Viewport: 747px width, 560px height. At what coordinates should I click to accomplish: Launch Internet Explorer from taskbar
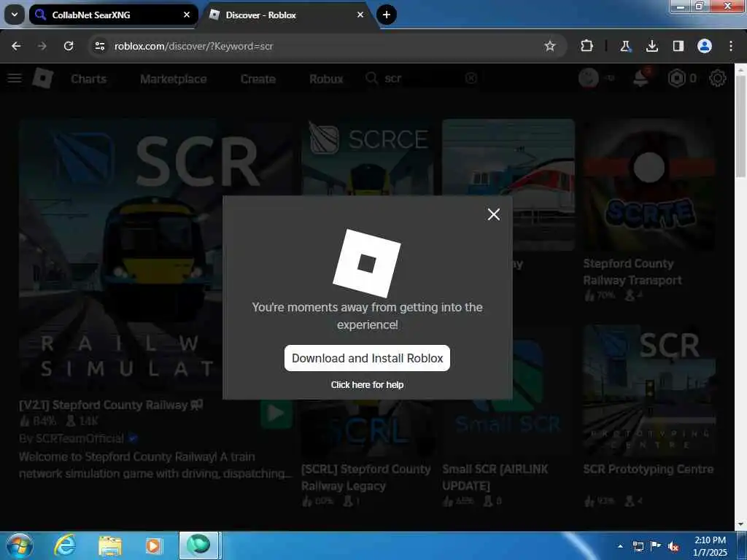click(x=64, y=545)
